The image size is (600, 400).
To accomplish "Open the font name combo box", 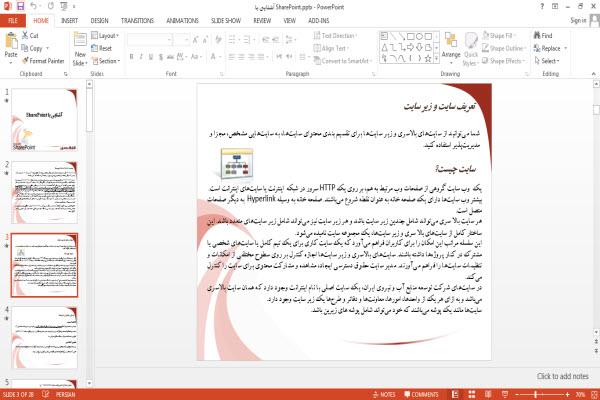I will pyautogui.click(x=149, y=39).
